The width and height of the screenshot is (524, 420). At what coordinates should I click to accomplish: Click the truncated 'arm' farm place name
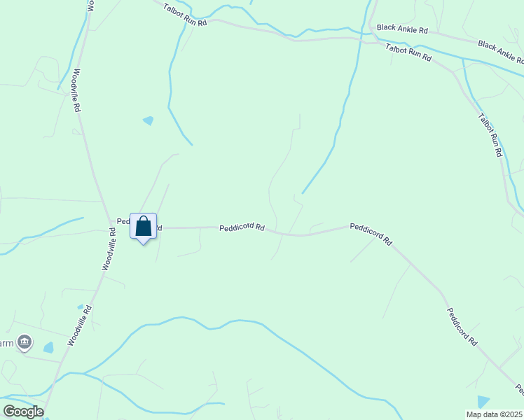point(7,343)
